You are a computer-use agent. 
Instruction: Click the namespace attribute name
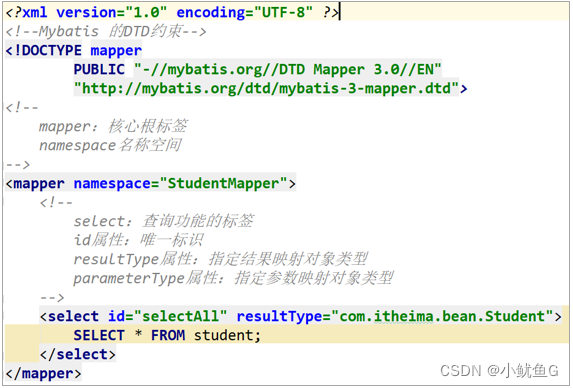(112, 183)
